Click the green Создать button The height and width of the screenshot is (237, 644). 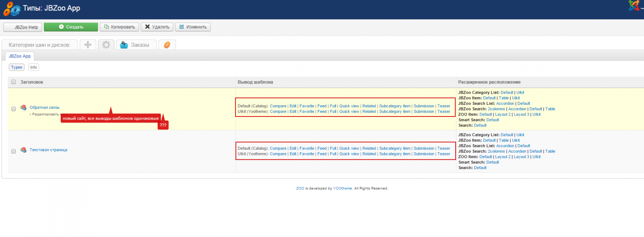[x=71, y=27]
